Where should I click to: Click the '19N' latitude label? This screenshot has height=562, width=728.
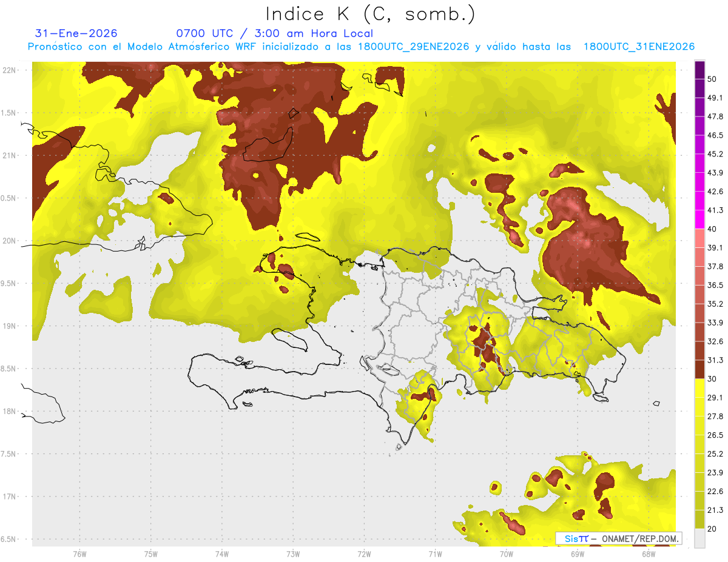(8, 326)
